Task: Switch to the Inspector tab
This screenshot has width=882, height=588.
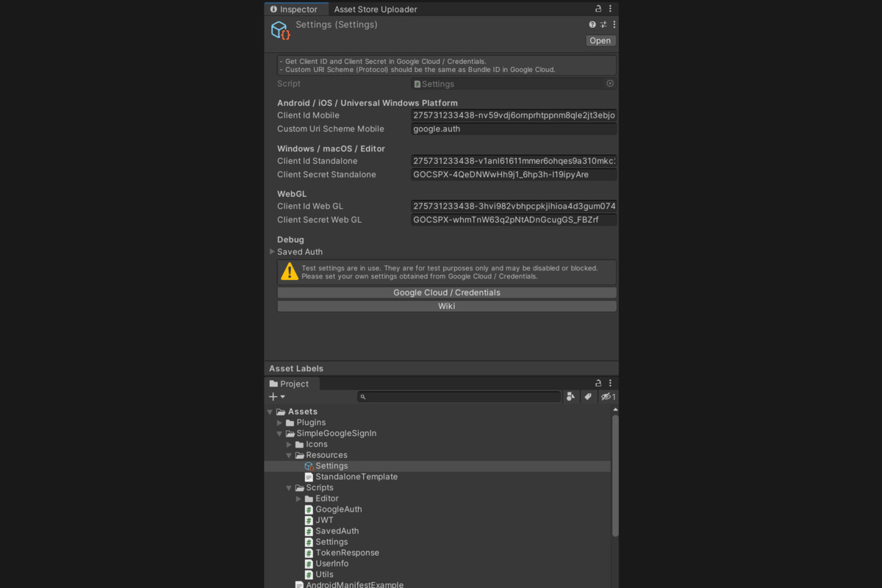Action: click(295, 10)
